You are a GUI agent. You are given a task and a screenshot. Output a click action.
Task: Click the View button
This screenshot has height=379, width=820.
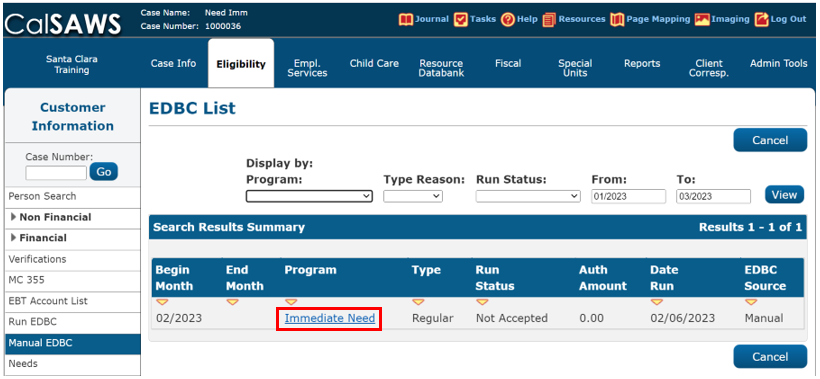point(784,195)
